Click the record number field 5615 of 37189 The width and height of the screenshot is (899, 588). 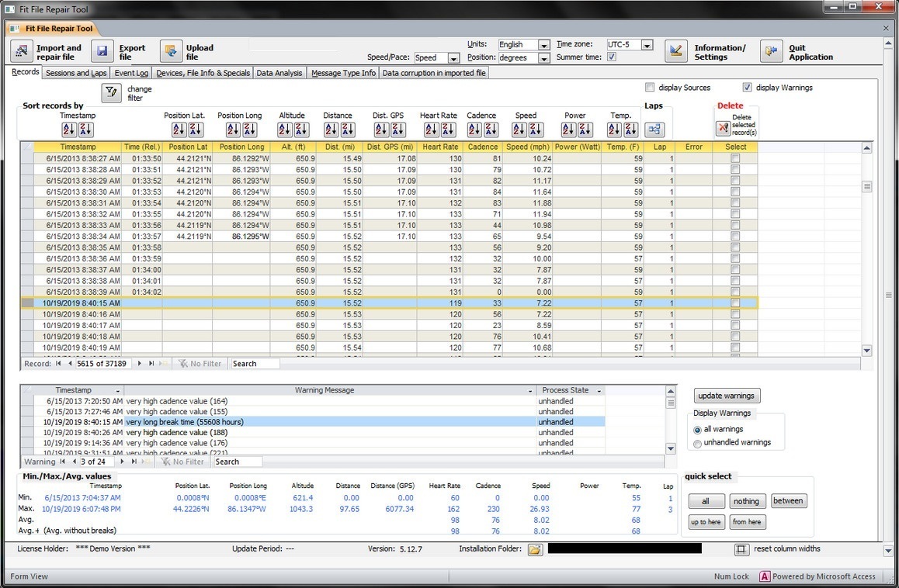102,363
